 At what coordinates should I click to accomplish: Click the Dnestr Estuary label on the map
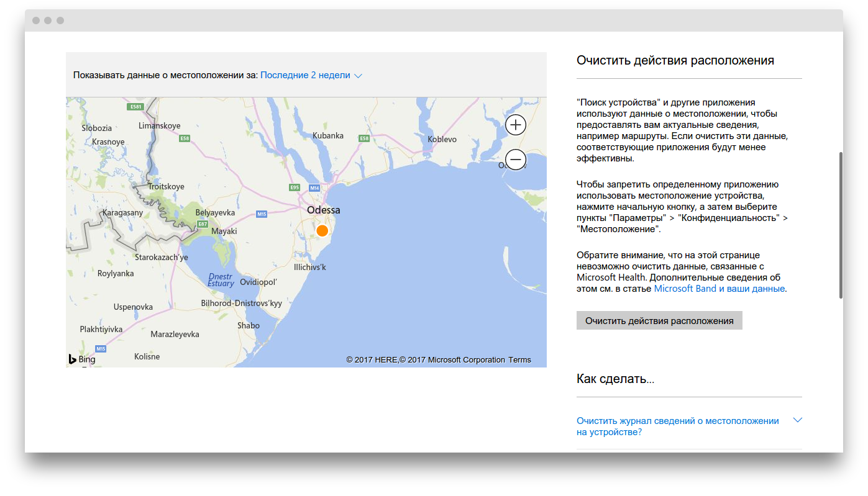tap(221, 279)
